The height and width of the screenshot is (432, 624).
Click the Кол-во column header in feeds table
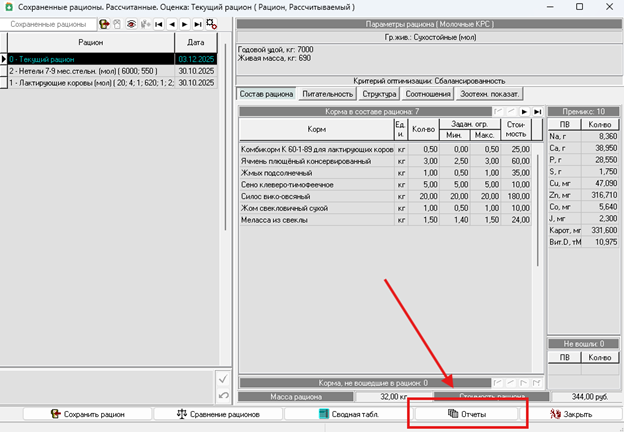(x=423, y=129)
